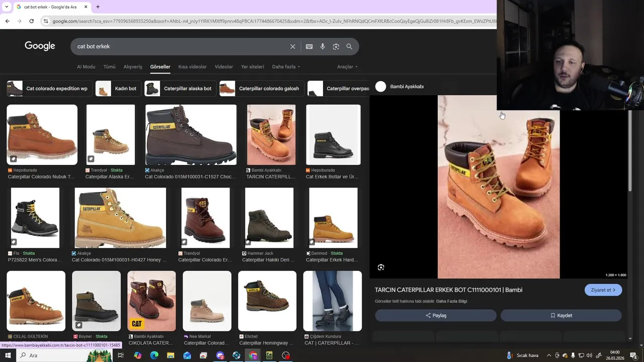The width and height of the screenshot is (644, 362).
Task: Open the Araçlar tools dropdown
Action: [347, 67]
